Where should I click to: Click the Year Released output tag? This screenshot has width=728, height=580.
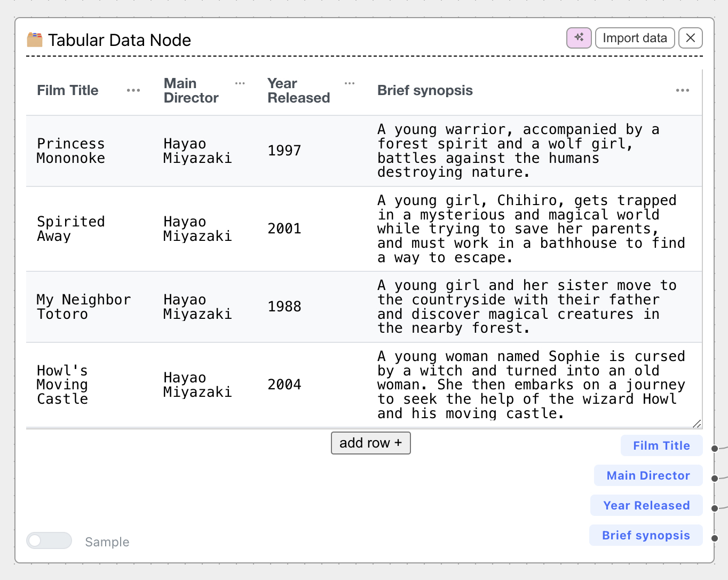(x=646, y=505)
